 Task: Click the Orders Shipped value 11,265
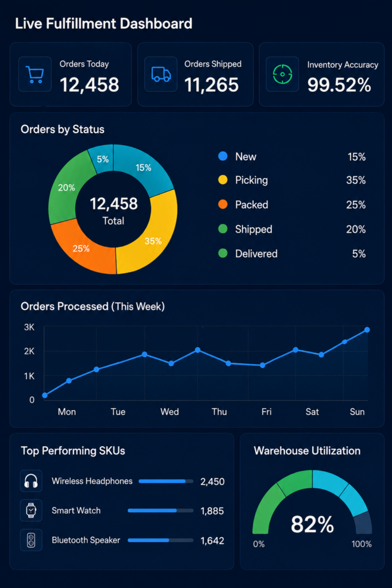click(212, 85)
